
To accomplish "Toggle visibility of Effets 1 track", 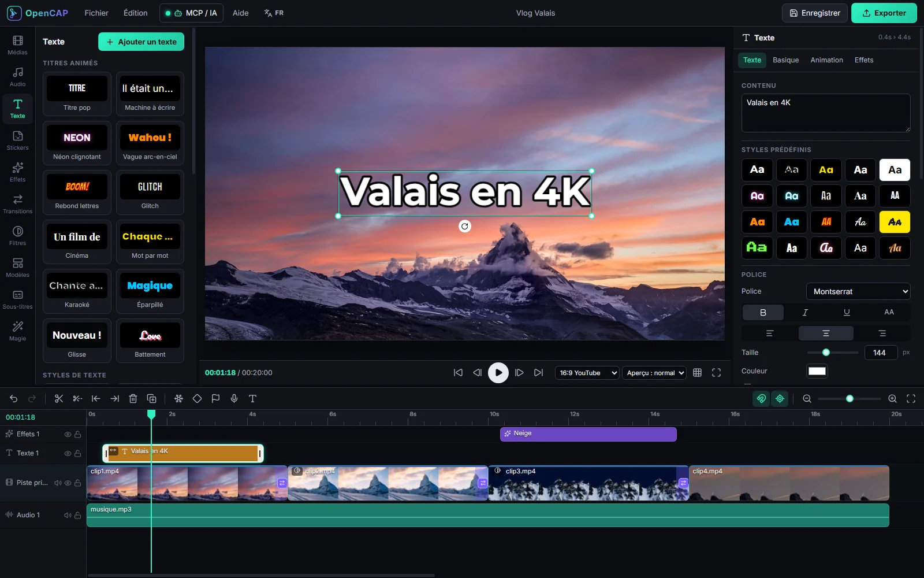I will (x=68, y=434).
